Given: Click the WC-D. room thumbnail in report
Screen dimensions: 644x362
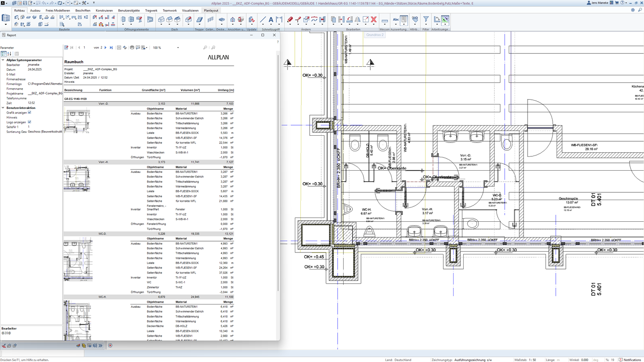Looking at the screenshot, I should click(78, 259).
